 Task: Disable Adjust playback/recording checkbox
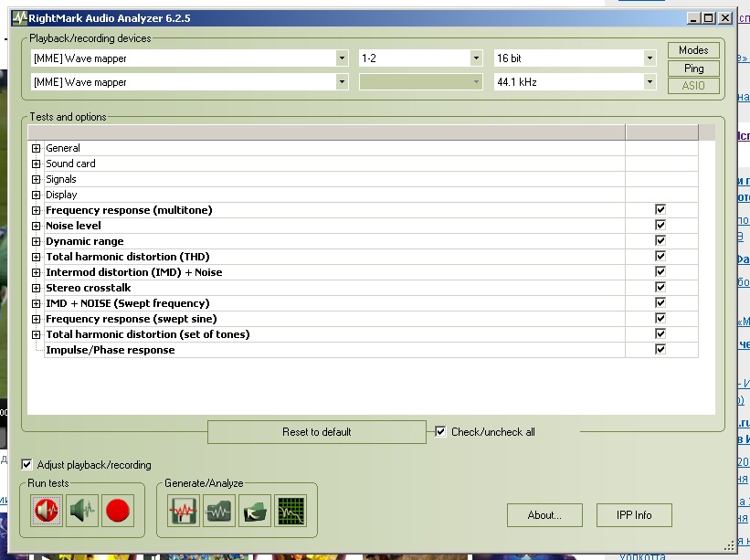coord(26,465)
